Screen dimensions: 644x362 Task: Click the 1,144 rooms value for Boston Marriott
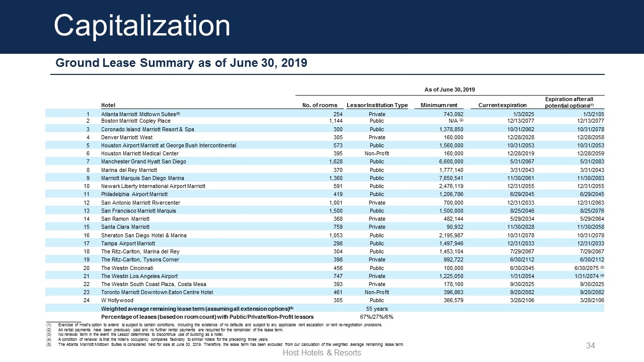(x=336, y=121)
